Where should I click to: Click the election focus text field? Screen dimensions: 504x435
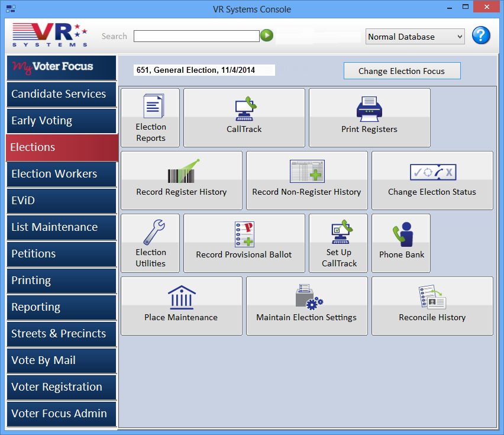(204, 70)
